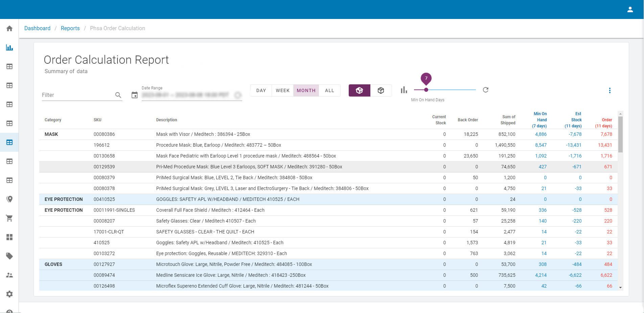
Task: Adjust the Min On Hand Days slider
Action: [426, 90]
